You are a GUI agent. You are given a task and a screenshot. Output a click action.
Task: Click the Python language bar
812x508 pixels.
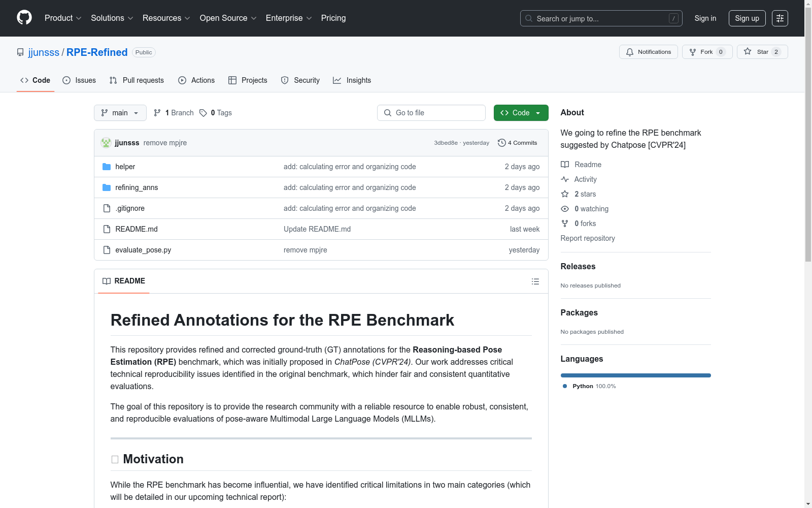click(636, 375)
